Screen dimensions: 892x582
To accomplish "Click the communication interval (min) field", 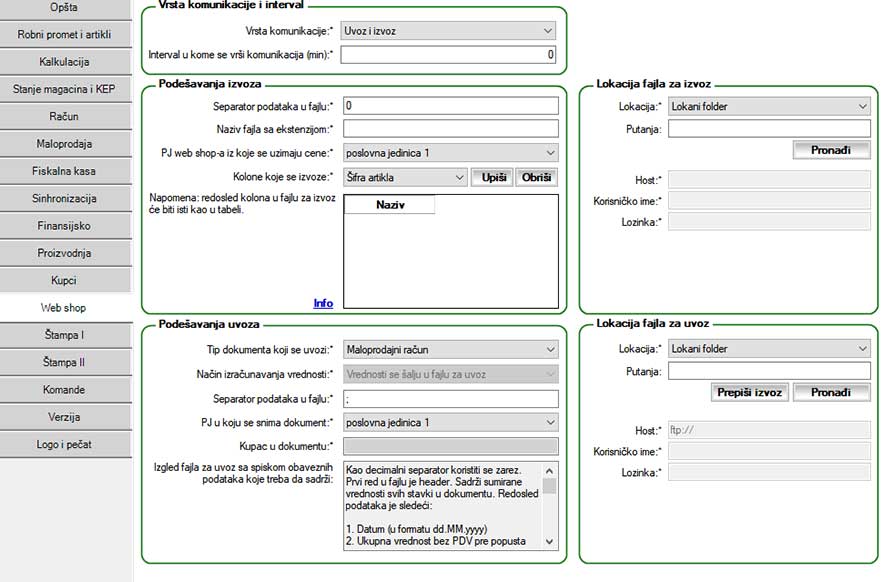I will pos(448,55).
